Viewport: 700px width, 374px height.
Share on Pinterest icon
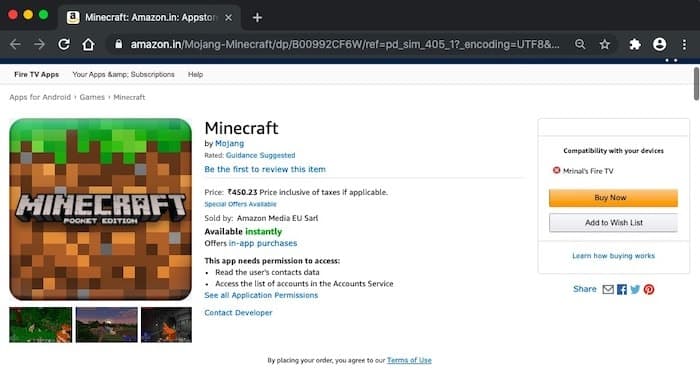(649, 289)
